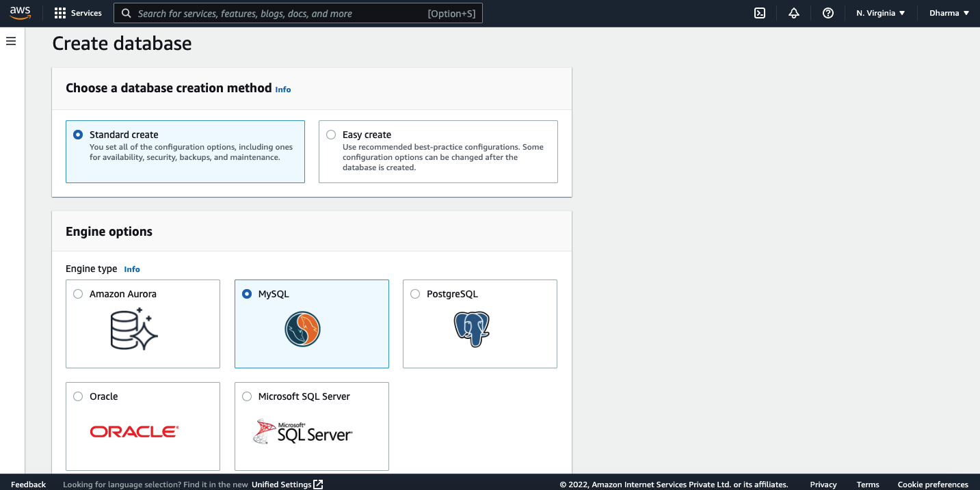Viewport: 980px width, 490px height.
Task: Open Unified Settings link
Action: (282, 485)
